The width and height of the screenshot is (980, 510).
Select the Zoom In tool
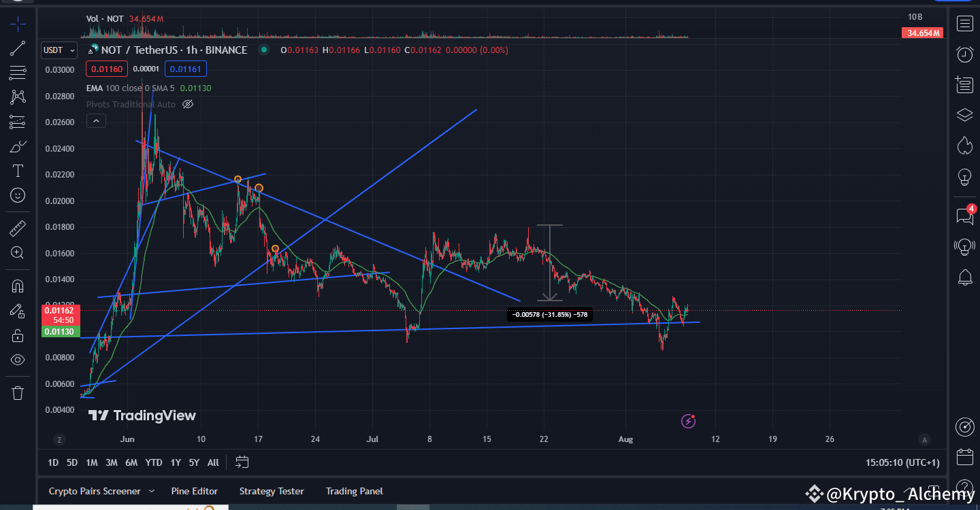[x=18, y=252]
